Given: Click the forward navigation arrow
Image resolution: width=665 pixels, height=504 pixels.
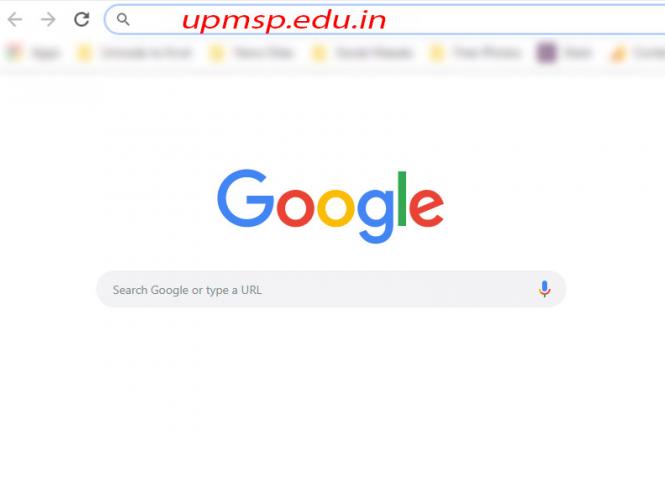Looking at the screenshot, I should click(48, 19).
